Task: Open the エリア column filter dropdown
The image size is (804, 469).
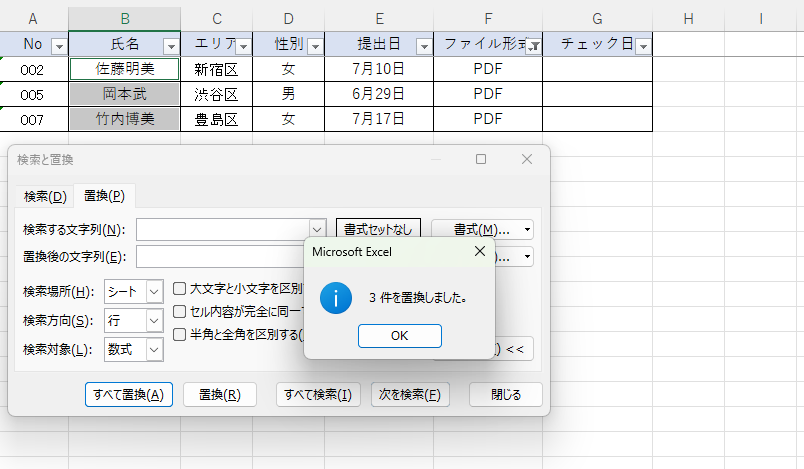Action: (x=244, y=47)
